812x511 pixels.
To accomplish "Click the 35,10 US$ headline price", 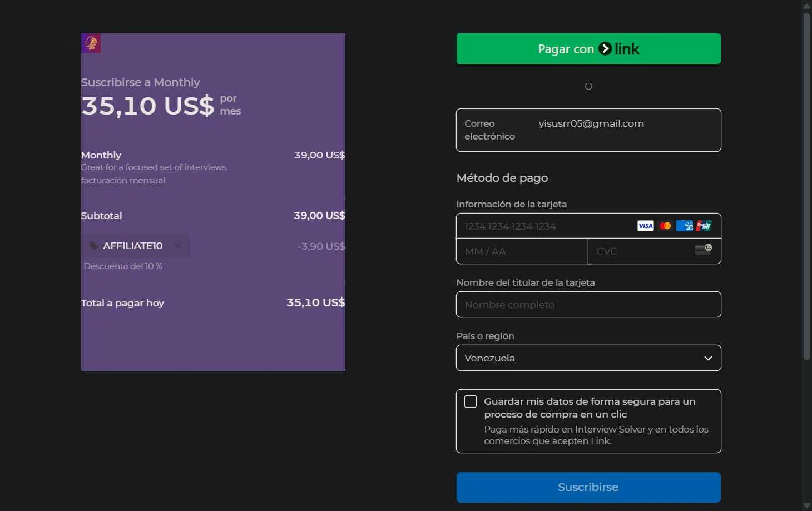I will 147,105.
